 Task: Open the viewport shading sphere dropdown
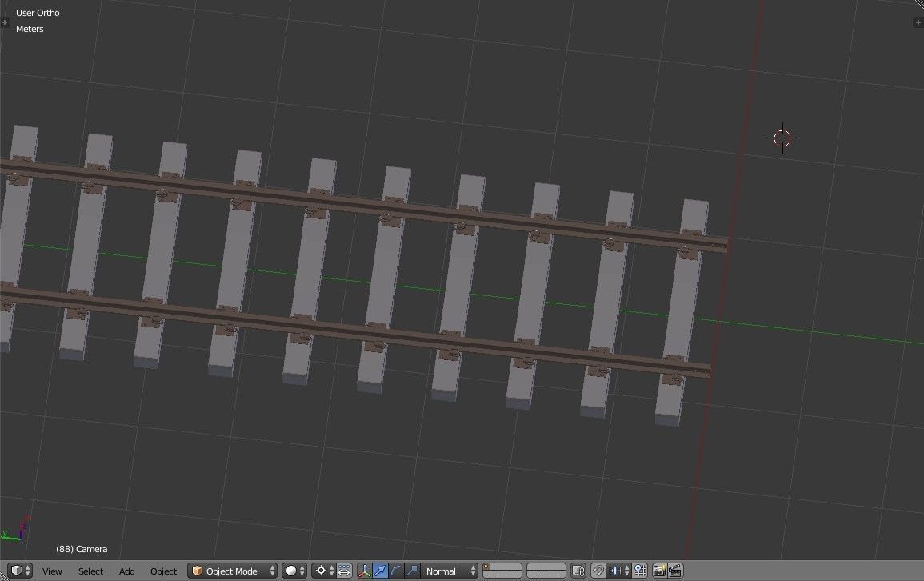coord(294,571)
